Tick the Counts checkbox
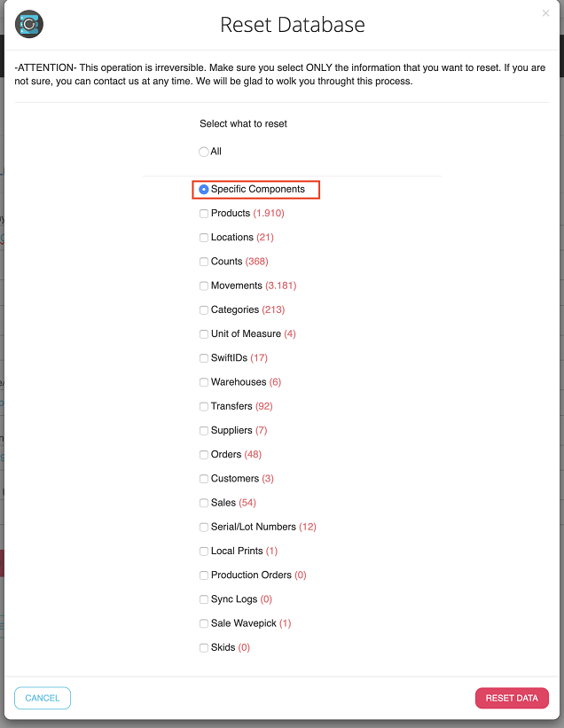Image resolution: width=564 pixels, height=728 pixels. coord(204,262)
